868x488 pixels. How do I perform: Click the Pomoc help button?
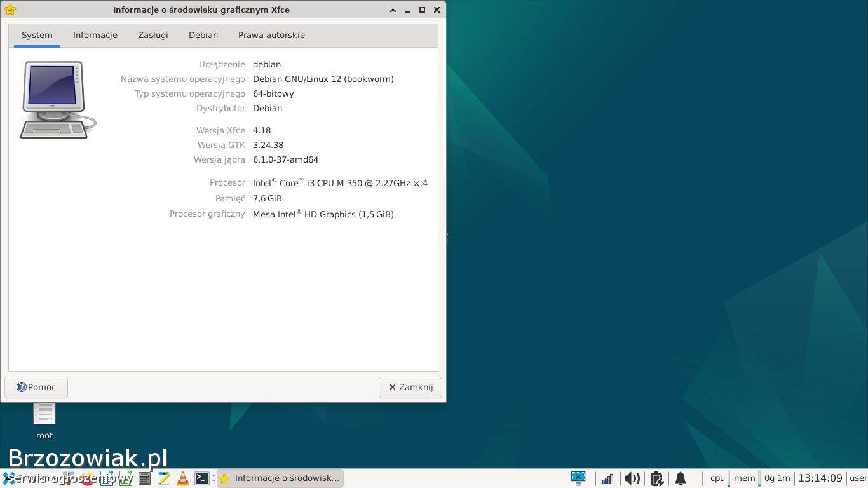click(x=36, y=388)
